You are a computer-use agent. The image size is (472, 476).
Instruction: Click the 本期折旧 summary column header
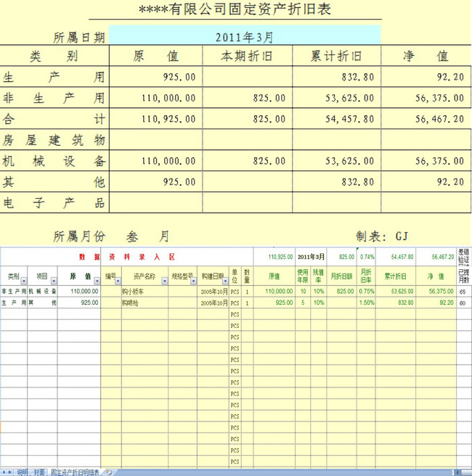pyautogui.click(x=248, y=56)
